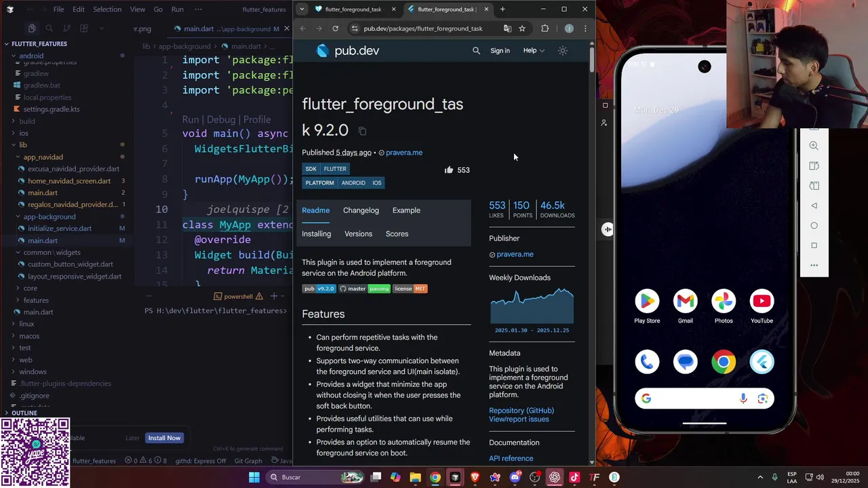Screen dimensions: 868x488
Task: Rotate the emulator right
Action: click(814, 186)
